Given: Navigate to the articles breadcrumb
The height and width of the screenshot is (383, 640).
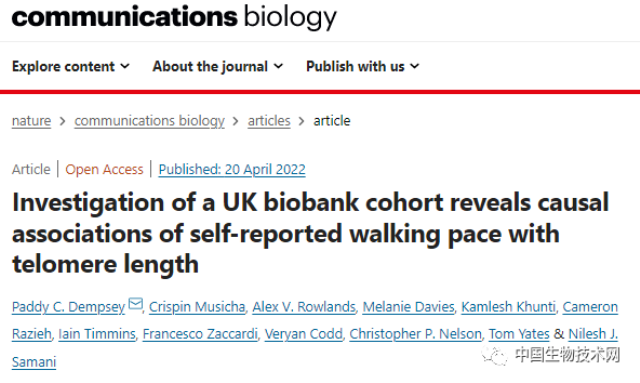Looking at the screenshot, I should pos(269,121).
